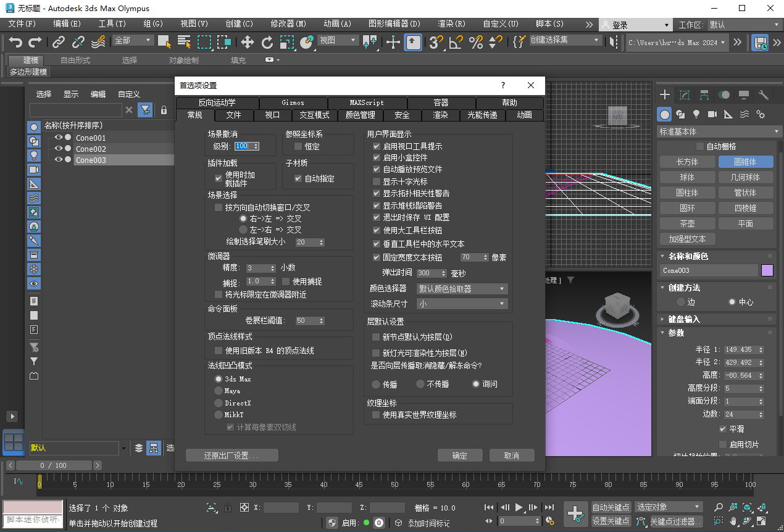Click the big plus Set Key icon

(575, 513)
